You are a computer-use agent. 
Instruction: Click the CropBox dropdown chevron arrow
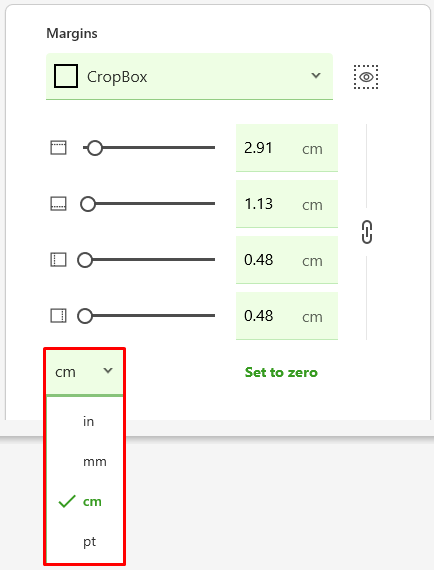point(316,76)
